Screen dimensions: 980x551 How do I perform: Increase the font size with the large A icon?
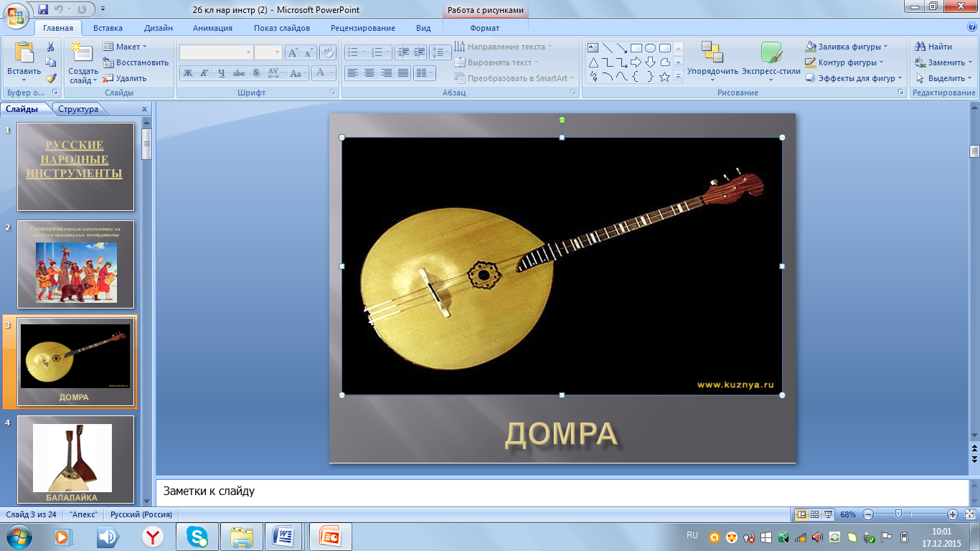pyautogui.click(x=293, y=52)
